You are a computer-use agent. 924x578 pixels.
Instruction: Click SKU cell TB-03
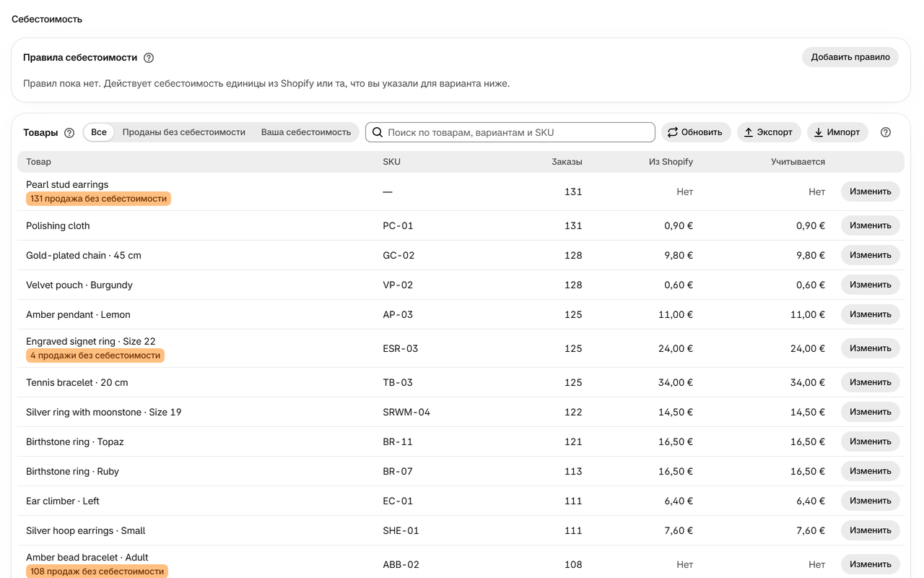[398, 382]
